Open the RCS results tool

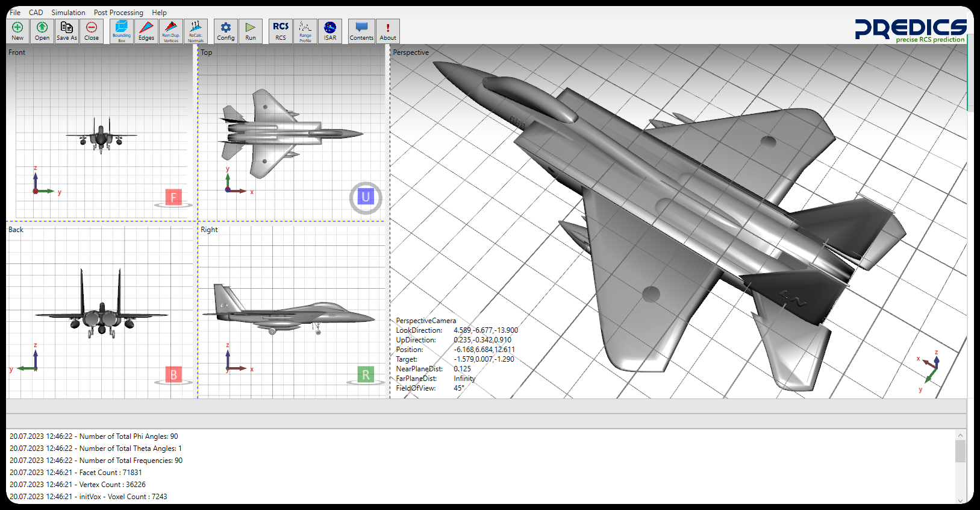281,31
